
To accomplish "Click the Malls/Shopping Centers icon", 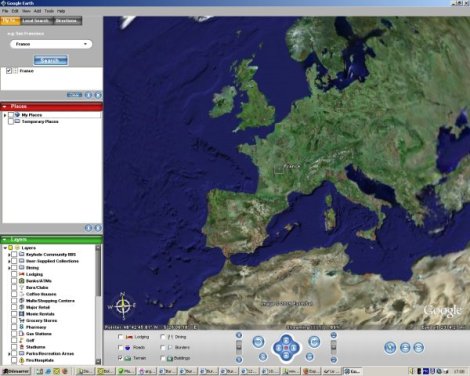I will (22, 301).
